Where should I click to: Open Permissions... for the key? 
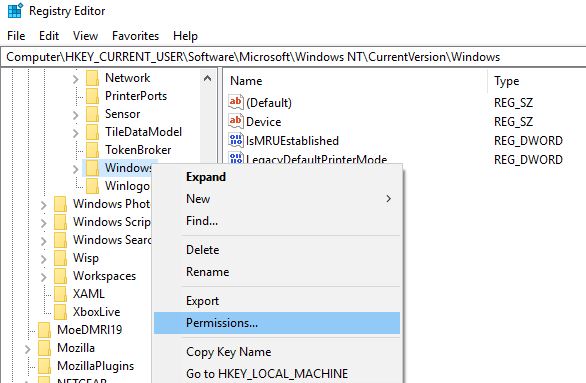pyautogui.click(x=277, y=323)
